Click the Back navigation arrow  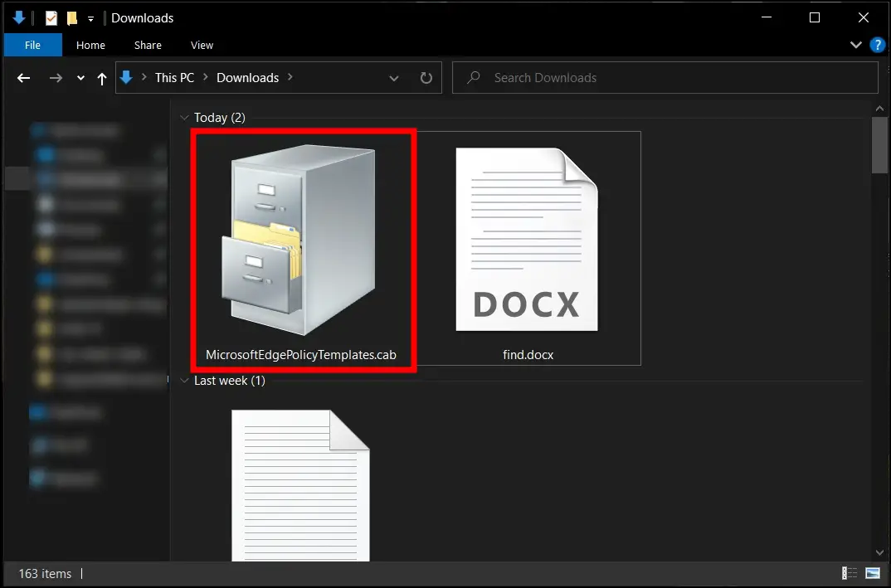[23, 78]
